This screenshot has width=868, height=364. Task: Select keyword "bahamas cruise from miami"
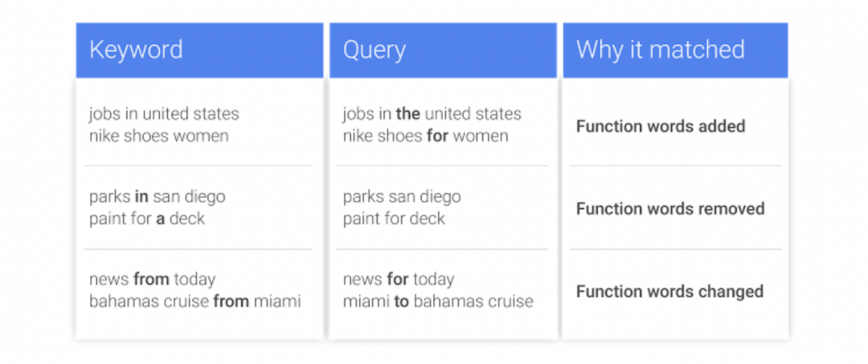[x=194, y=301]
